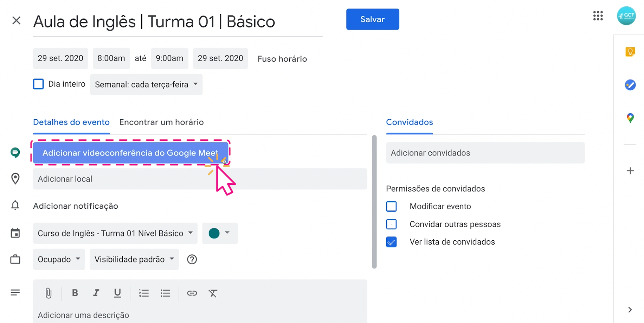
Task: Attach a file with the paperclip icon
Action: click(x=49, y=293)
